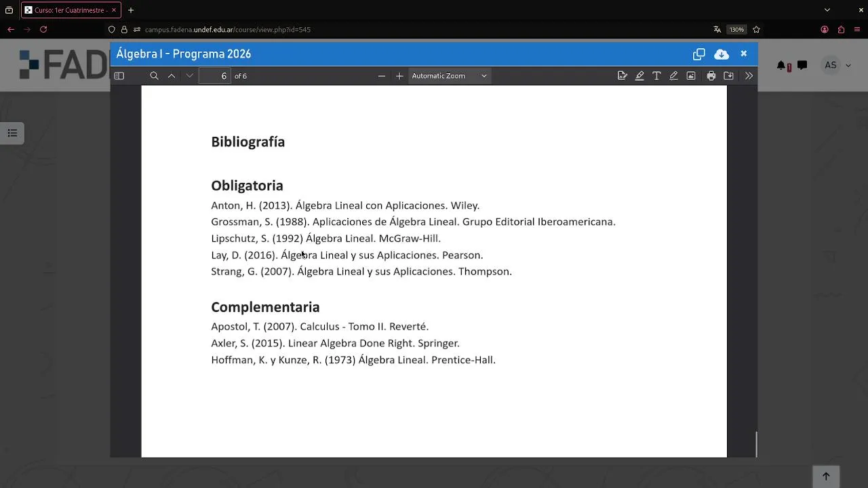
Task: Click the scroll-to-top arrow button
Action: (x=826, y=476)
